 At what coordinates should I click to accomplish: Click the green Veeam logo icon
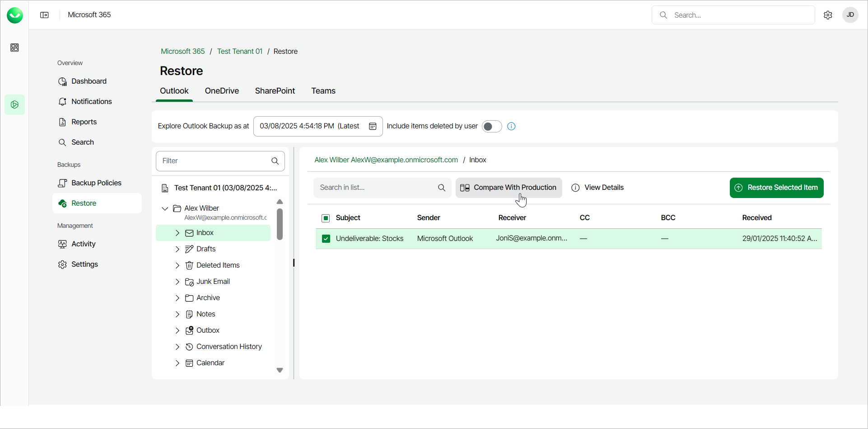(15, 15)
